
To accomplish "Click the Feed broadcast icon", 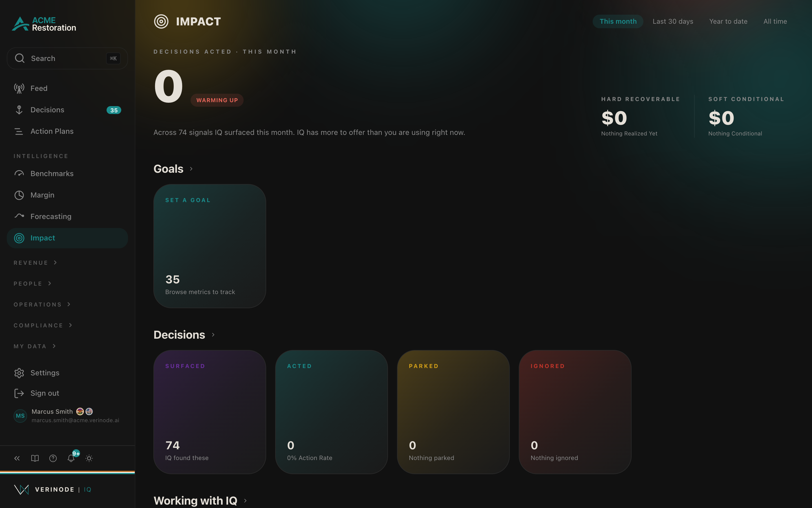I will (x=19, y=88).
